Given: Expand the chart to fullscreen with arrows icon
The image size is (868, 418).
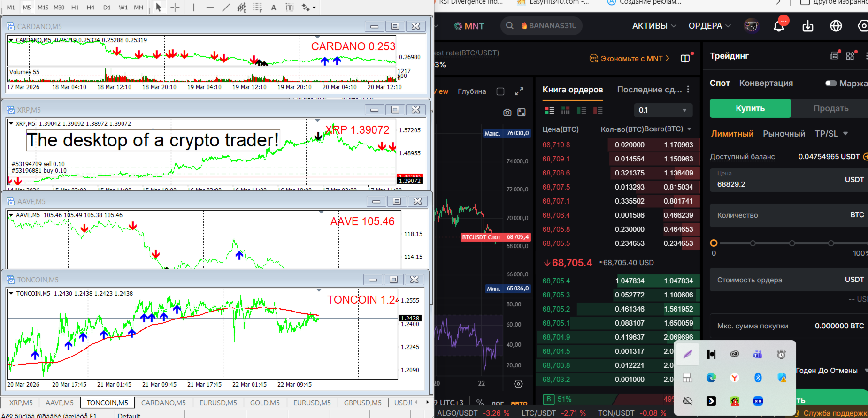Looking at the screenshot, I should (x=519, y=91).
